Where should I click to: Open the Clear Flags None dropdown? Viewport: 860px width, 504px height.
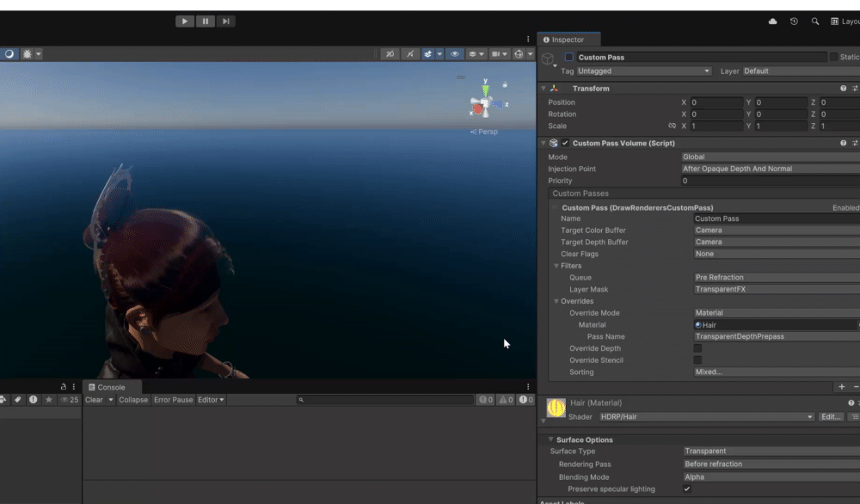click(777, 254)
